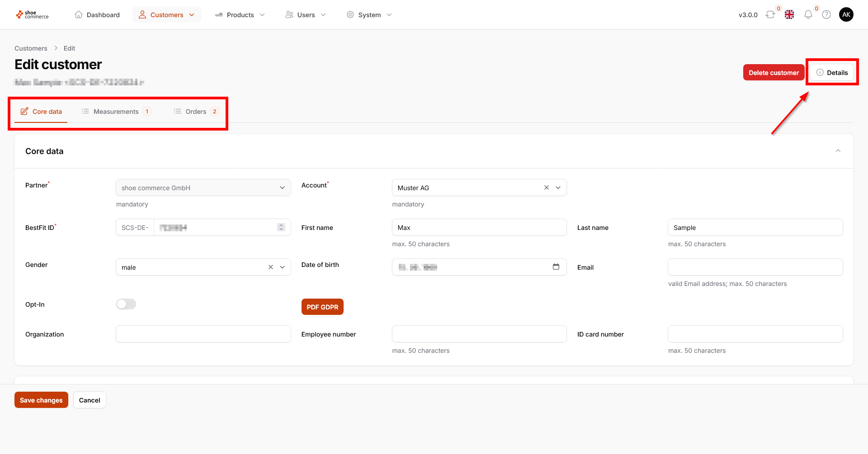This screenshot has width=868, height=454.
Task: Focus the Email input field
Action: coord(755,267)
